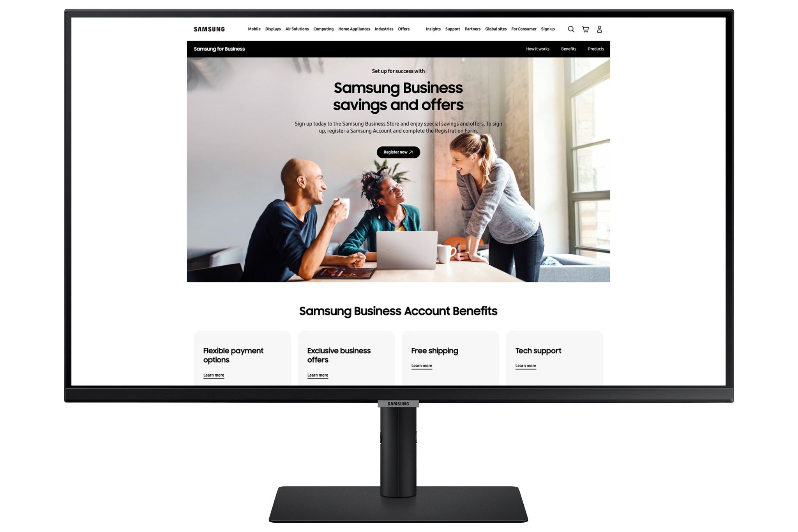Open the Shopping Cart icon
The width and height of the screenshot is (798, 532).
coord(584,28)
